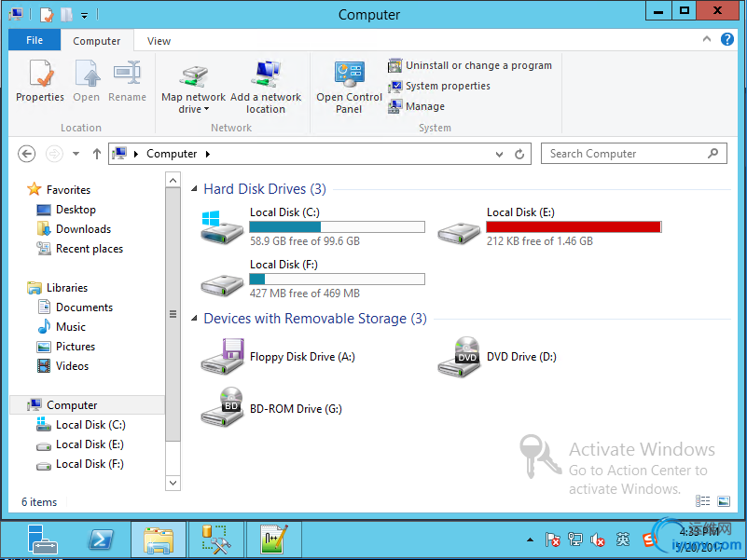The width and height of the screenshot is (747, 560).
Task: Open Local Disk (C:) in tree
Action: pyautogui.click(x=81, y=424)
